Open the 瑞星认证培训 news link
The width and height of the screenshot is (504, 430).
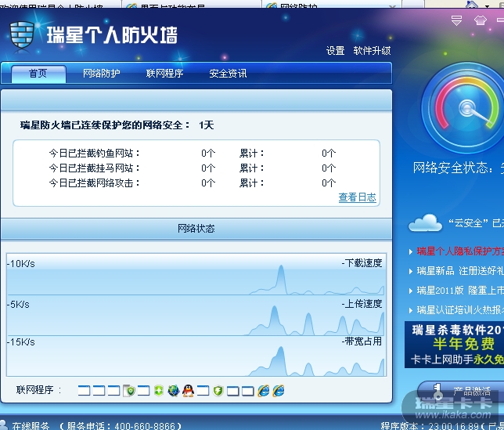[x=460, y=310]
